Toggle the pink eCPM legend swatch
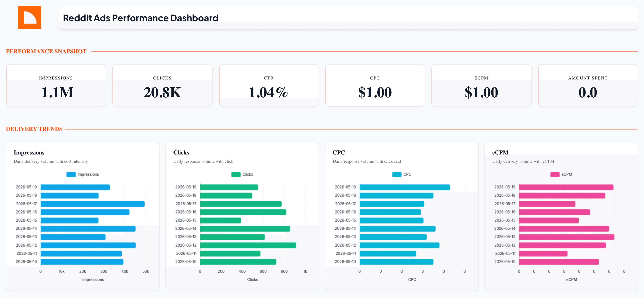 coord(555,174)
